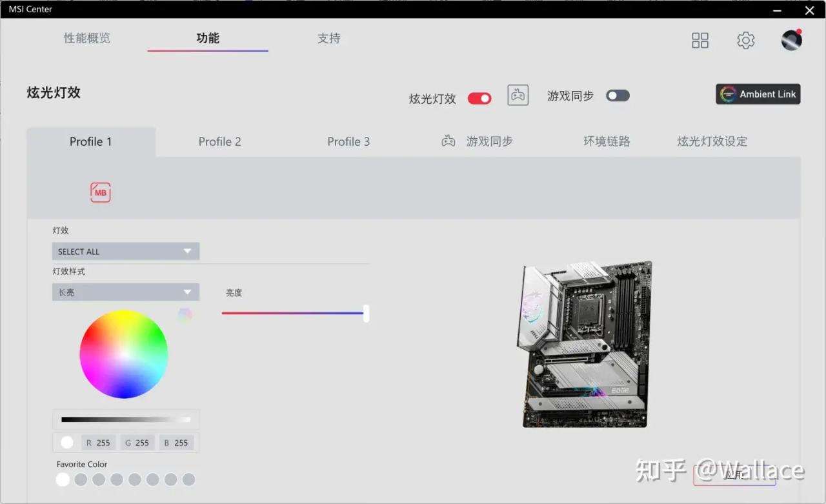Viewport: 826px width, 504px height.
Task: Click the gamepad icon beside 炫光灯效 toggle
Action: point(518,96)
